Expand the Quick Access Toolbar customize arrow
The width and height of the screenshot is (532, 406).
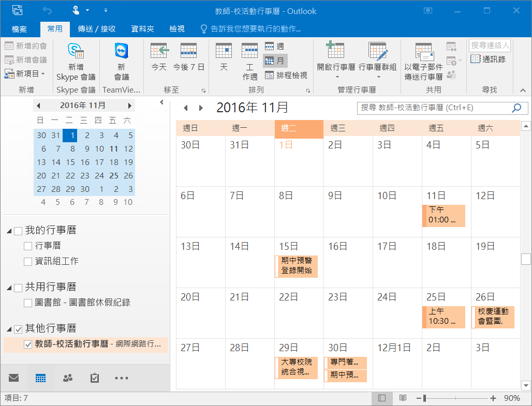click(106, 10)
